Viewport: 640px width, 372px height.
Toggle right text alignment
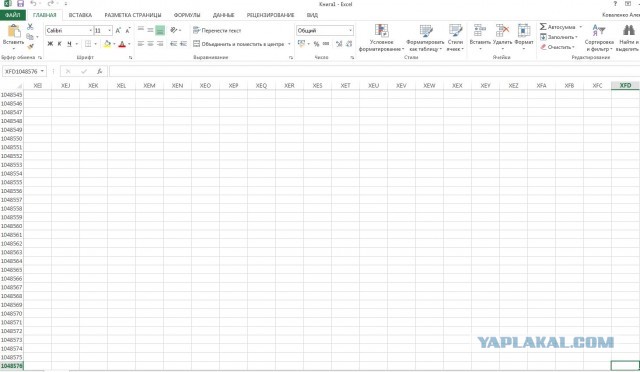pos(160,44)
